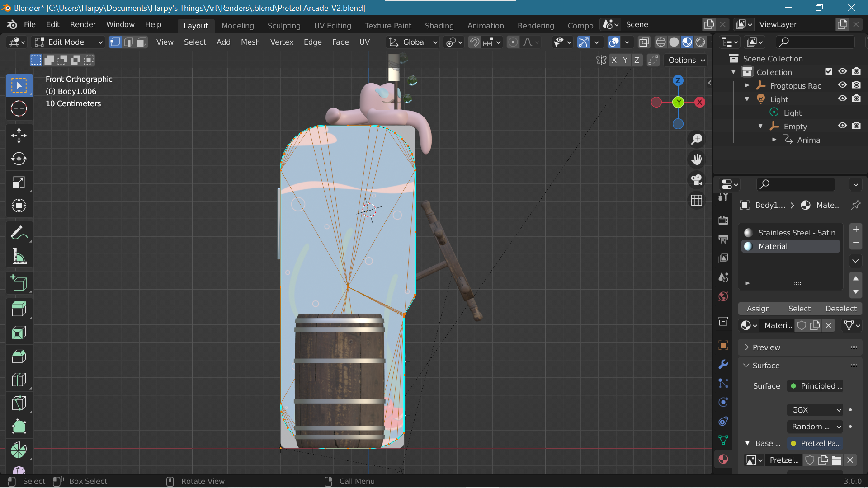Click the zoom viewport icon
Screen dimensions: 868x488
697,139
